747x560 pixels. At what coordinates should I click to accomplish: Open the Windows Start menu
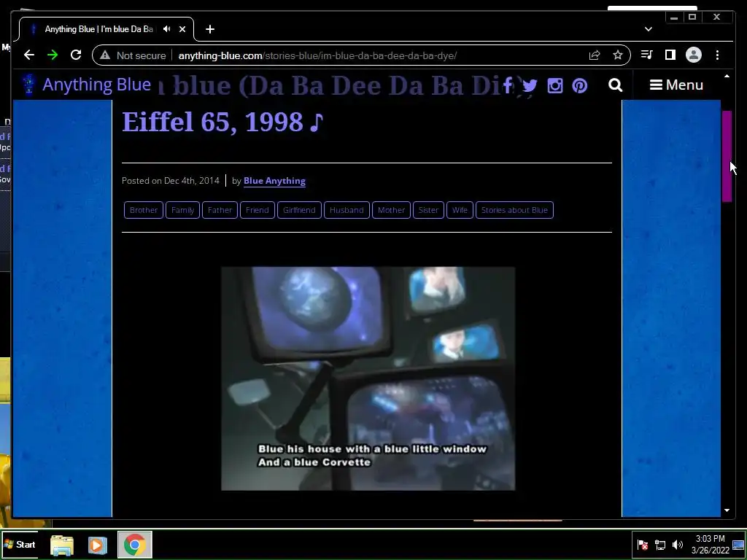[20, 544]
